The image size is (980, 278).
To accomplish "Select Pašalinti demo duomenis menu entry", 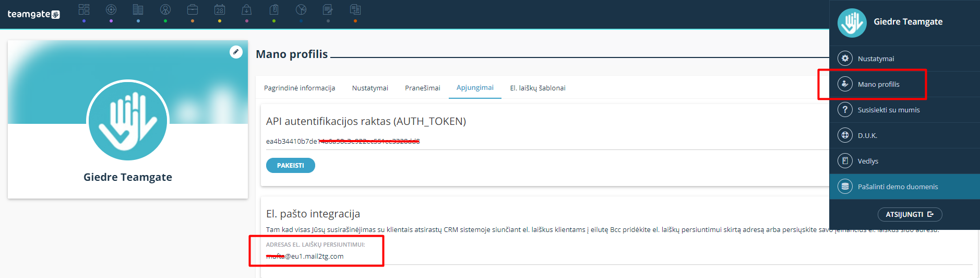I will 904,187.
